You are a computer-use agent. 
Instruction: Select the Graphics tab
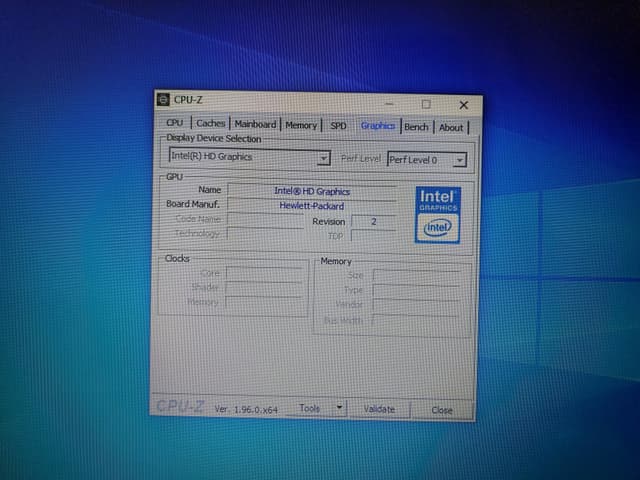[377, 126]
